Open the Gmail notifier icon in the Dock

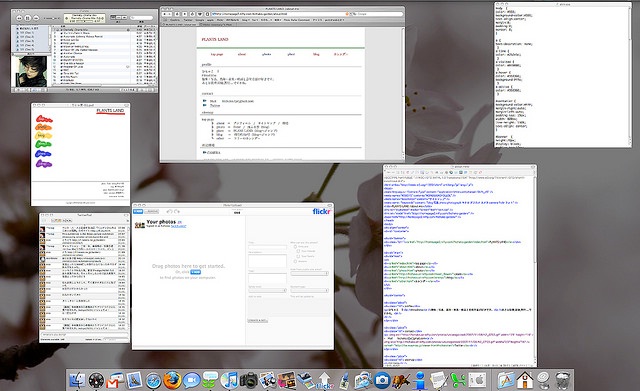point(115,380)
